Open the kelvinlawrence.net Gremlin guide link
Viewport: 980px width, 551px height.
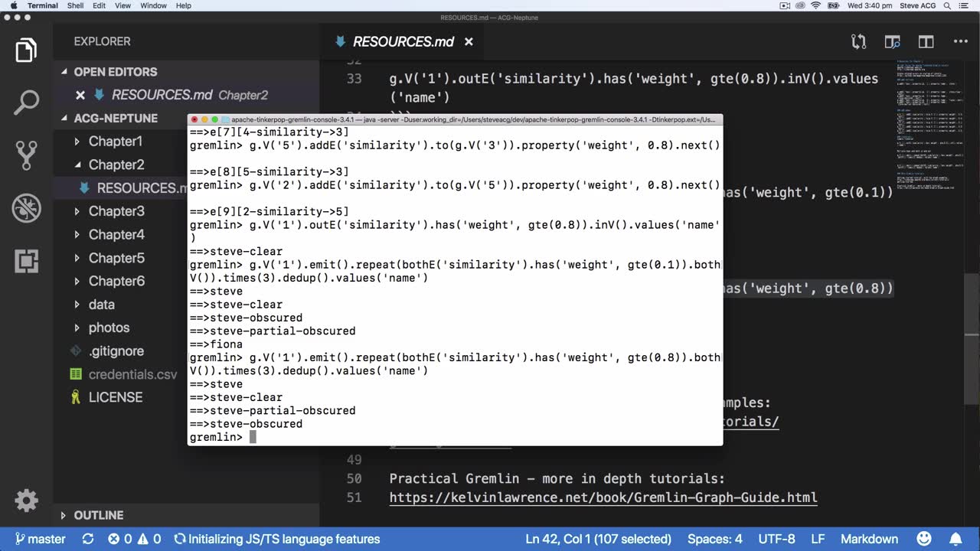603,497
